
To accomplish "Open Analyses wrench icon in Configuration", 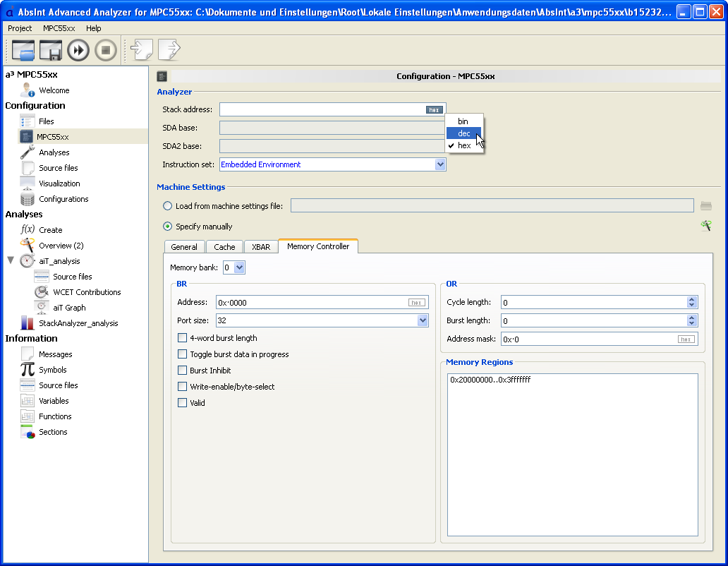I will (x=28, y=152).
